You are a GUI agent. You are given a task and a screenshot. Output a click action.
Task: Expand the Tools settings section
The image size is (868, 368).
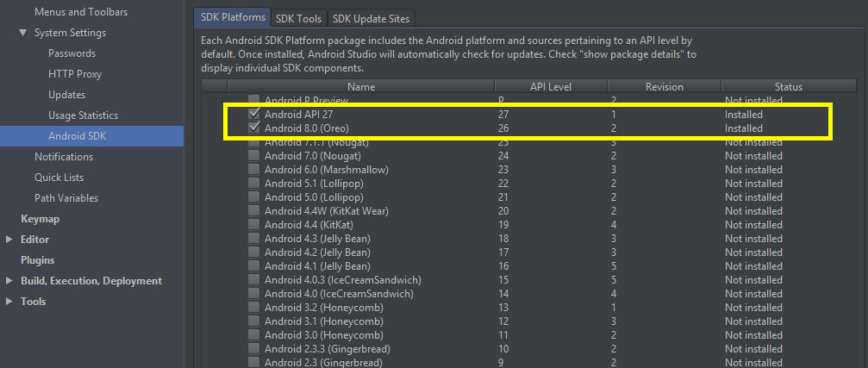(x=9, y=302)
